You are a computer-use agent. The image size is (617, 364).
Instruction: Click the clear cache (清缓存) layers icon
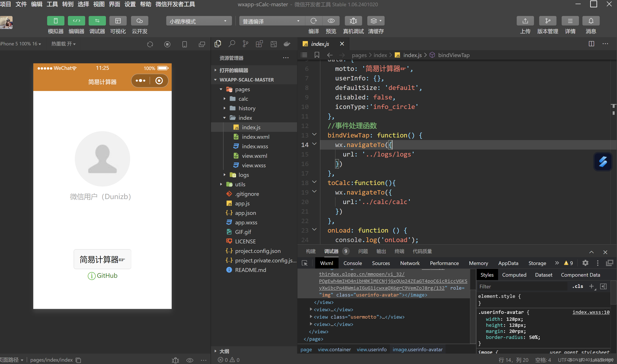(374, 21)
